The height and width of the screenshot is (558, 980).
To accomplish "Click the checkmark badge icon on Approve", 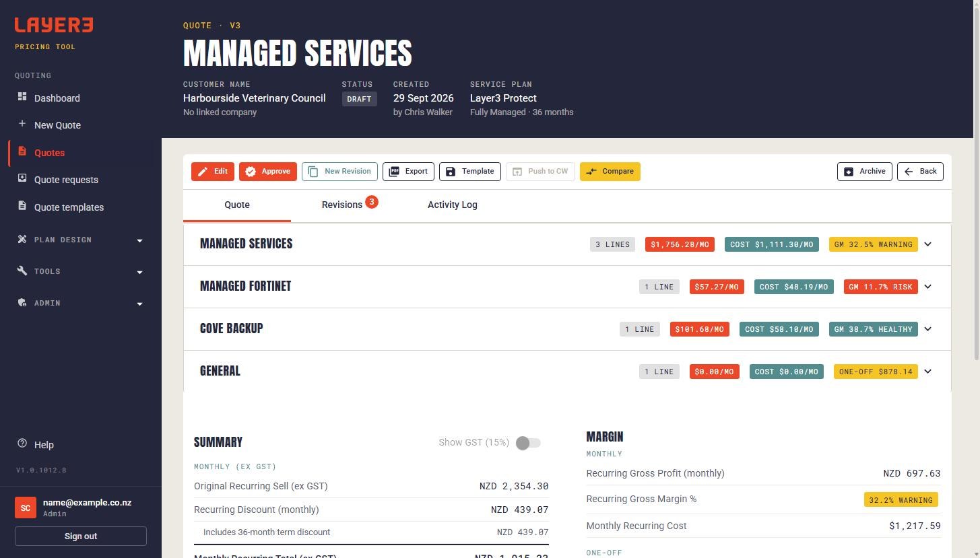I will pyautogui.click(x=251, y=172).
